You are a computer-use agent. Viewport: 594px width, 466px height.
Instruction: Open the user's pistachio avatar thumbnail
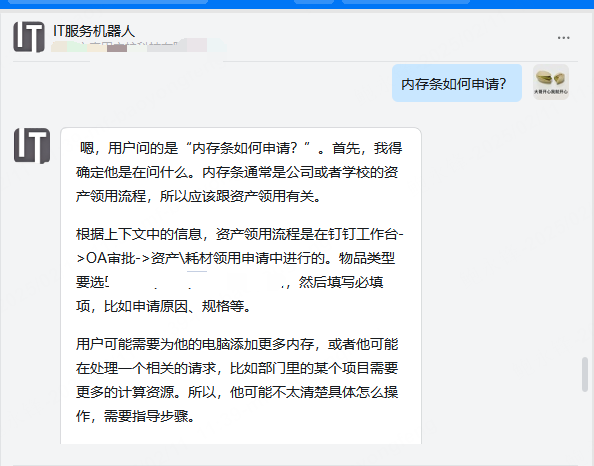(x=551, y=82)
